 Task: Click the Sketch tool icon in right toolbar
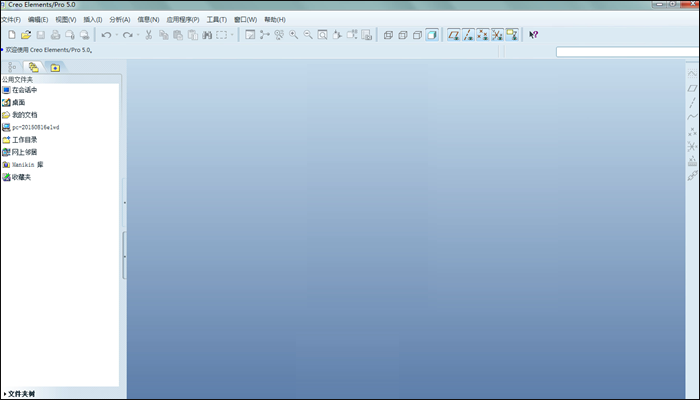(x=692, y=74)
